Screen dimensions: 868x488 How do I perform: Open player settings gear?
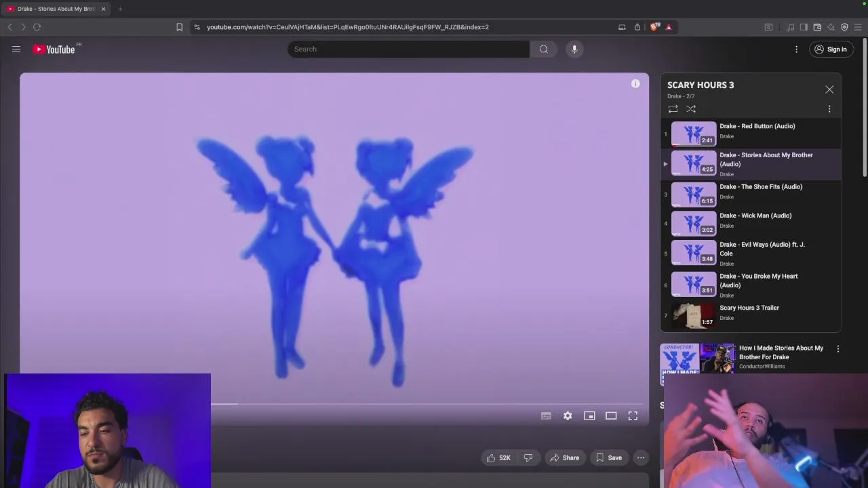coord(568,415)
